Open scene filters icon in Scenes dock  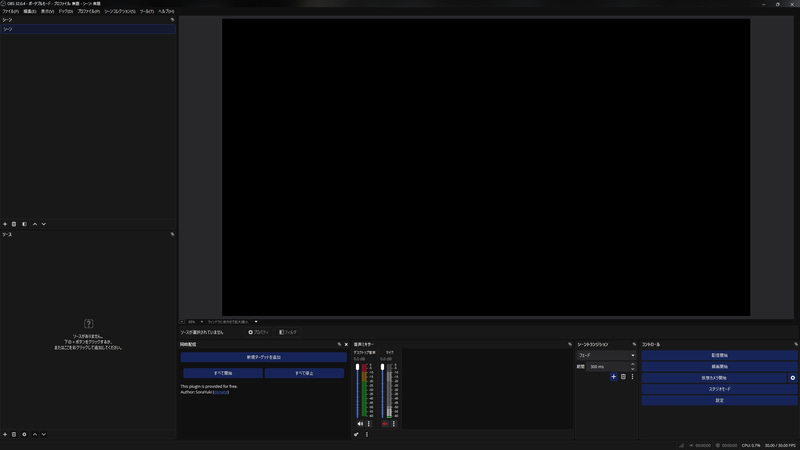tap(24, 224)
